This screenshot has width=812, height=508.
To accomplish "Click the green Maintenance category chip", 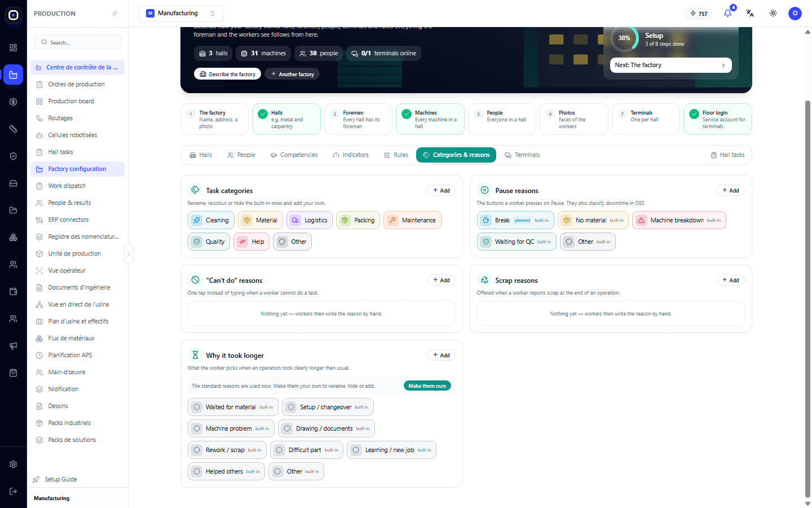I will (412, 220).
